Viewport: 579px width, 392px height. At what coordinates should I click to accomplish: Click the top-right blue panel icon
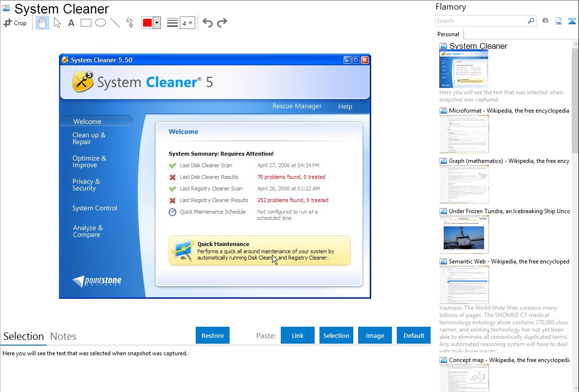click(572, 21)
